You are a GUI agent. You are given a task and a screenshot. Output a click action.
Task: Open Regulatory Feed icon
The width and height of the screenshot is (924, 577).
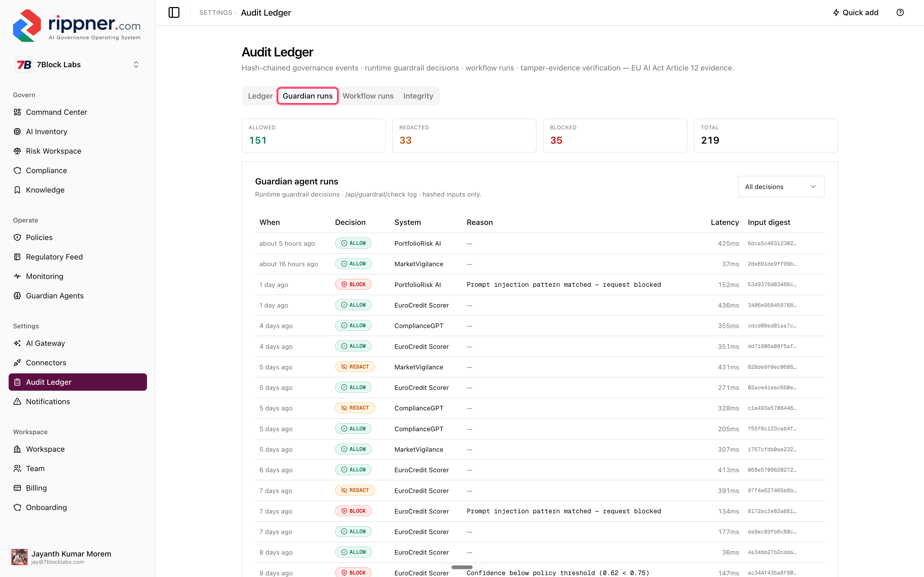(17, 257)
